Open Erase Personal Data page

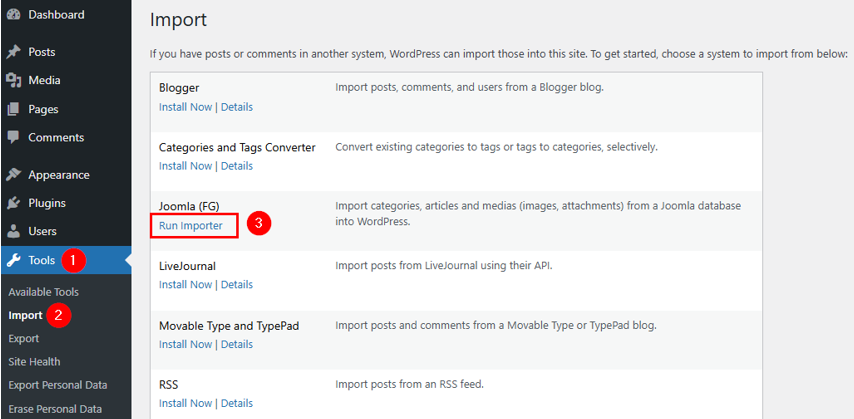click(x=55, y=409)
